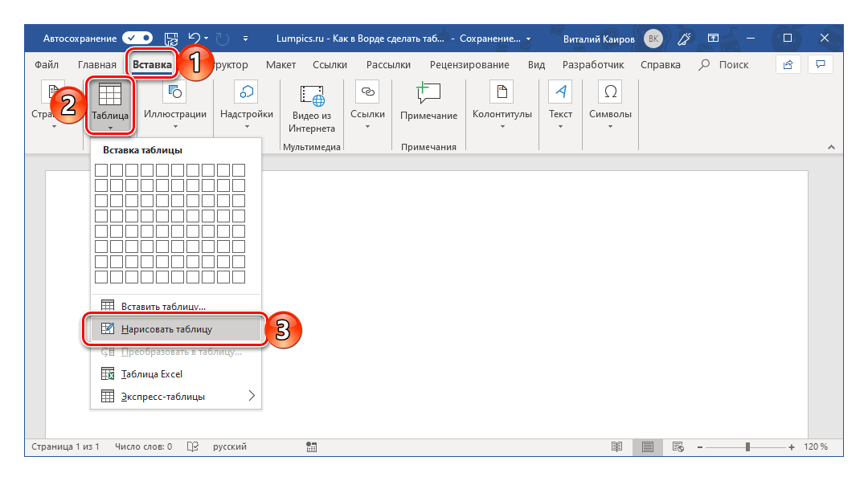The width and height of the screenshot is (868, 481).
Task: Click the zoom slider handle
Action: tap(747, 446)
